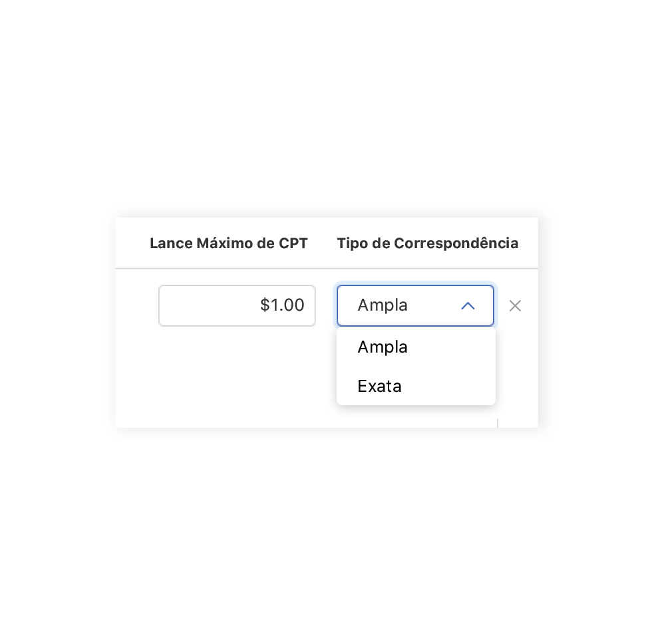Click the Lance Máximo de CPT column header

228,243
